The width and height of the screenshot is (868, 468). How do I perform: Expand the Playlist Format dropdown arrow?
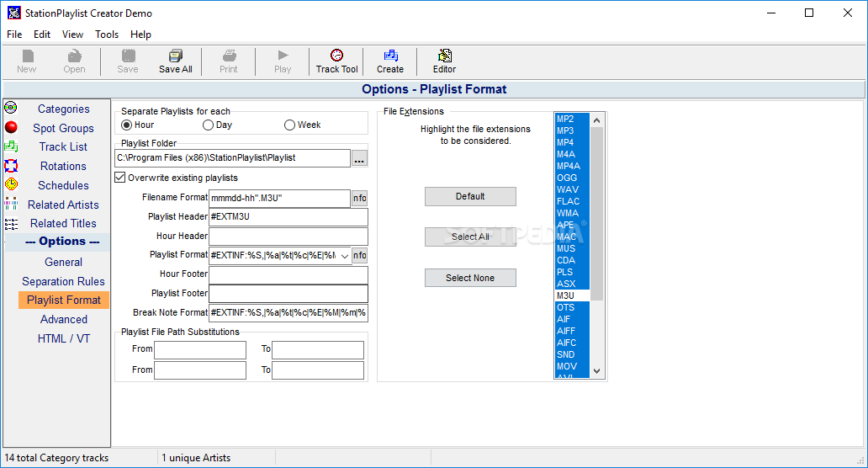click(344, 256)
